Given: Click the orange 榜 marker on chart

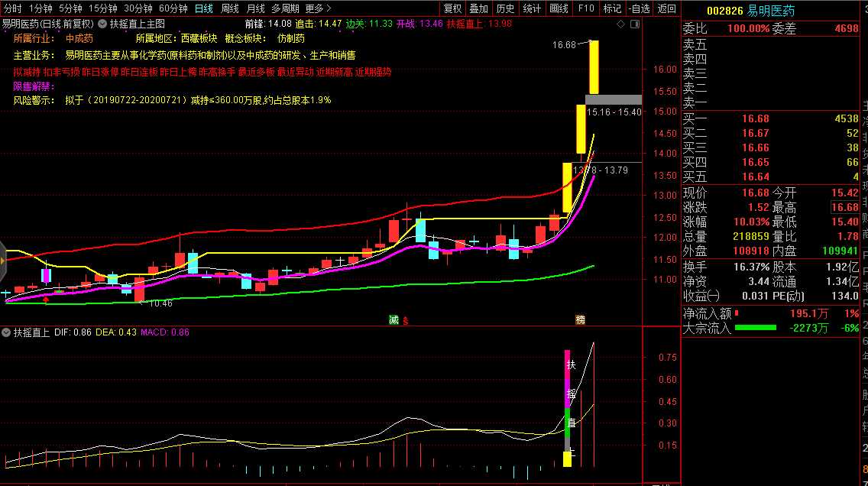Looking at the screenshot, I should pos(580,319).
